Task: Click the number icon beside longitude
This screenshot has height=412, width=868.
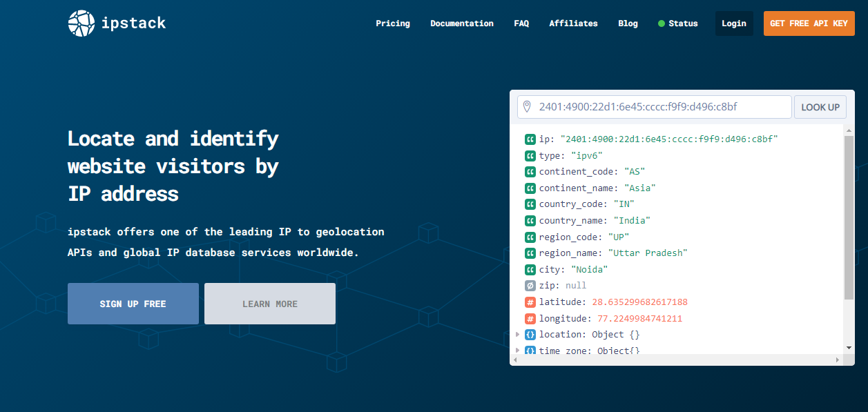Action: pos(530,318)
